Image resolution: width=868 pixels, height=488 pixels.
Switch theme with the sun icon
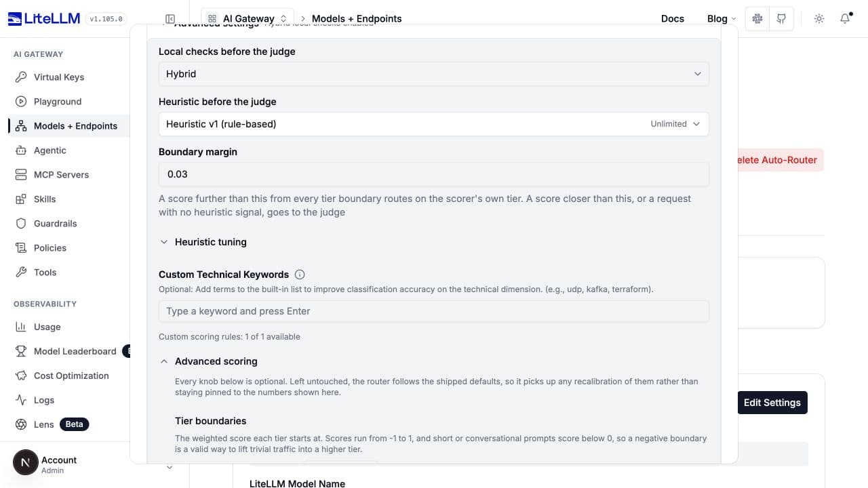click(819, 19)
